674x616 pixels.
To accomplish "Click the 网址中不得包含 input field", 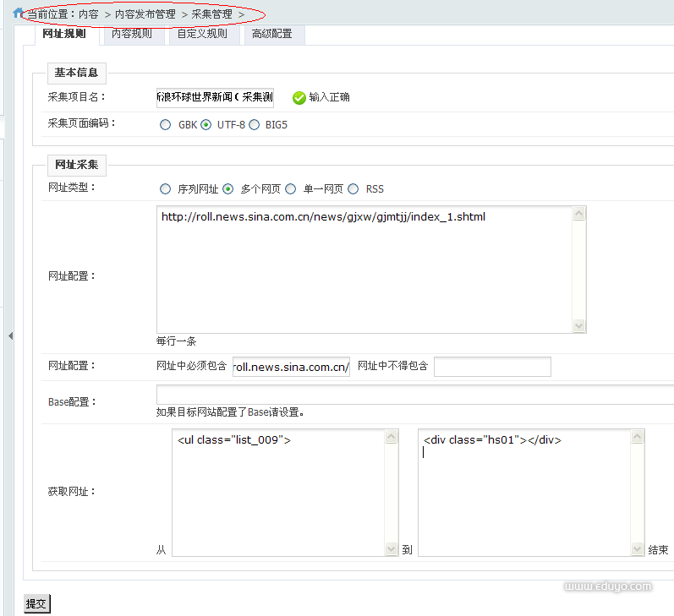I will [492, 367].
